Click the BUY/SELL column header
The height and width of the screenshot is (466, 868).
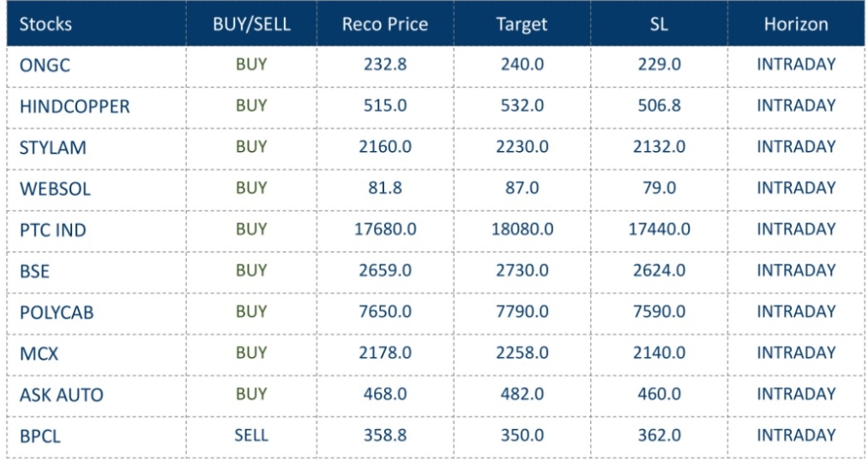(251, 24)
